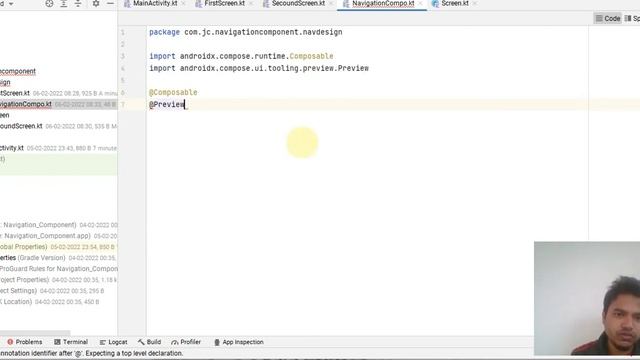Image resolution: width=640 pixels, height=360 pixels.
Task: Click the Collapse All icon in project panel
Action: pos(78,4)
